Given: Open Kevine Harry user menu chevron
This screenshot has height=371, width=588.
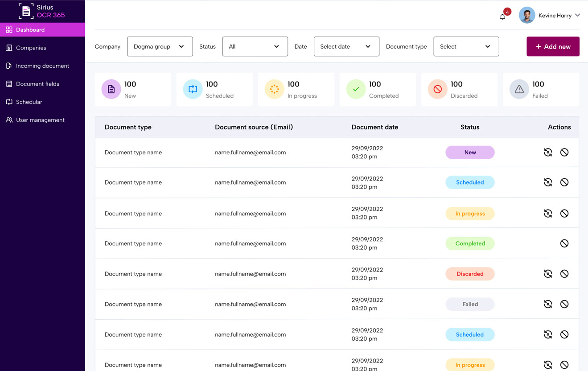Looking at the screenshot, I should (x=578, y=15).
